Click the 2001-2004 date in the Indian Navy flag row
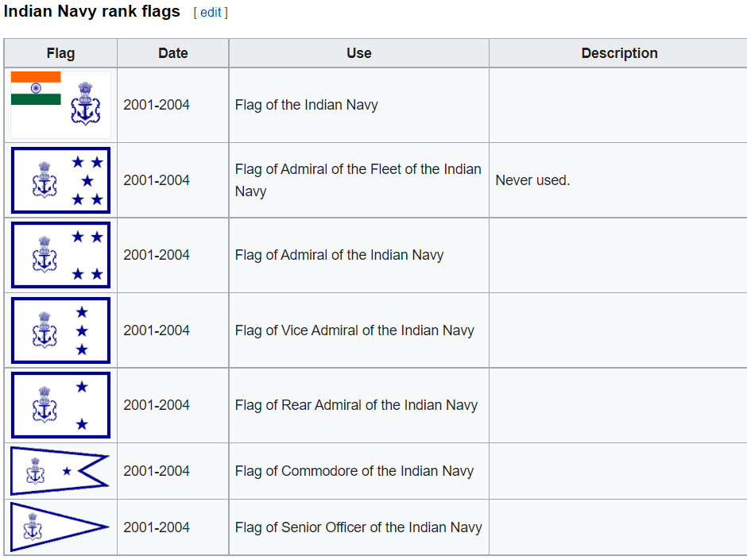Viewport: 747px width, 560px height. (x=157, y=105)
